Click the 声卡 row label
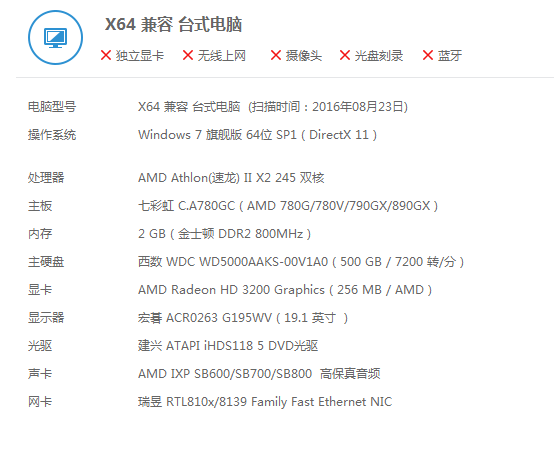The image size is (554, 452). pos(40,374)
